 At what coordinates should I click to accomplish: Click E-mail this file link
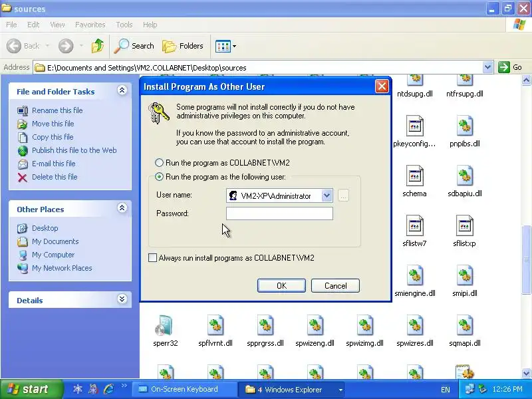pos(54,164)
